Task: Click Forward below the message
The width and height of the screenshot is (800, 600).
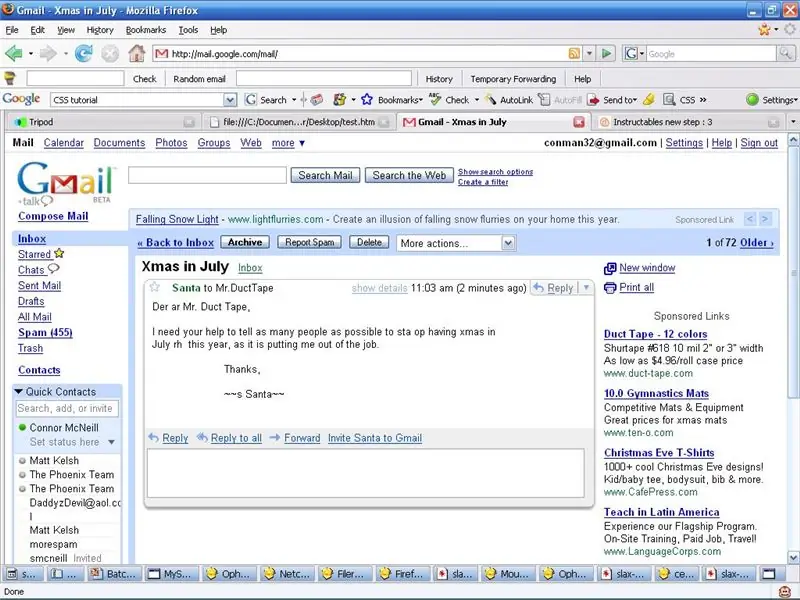Action: point(302,438)
